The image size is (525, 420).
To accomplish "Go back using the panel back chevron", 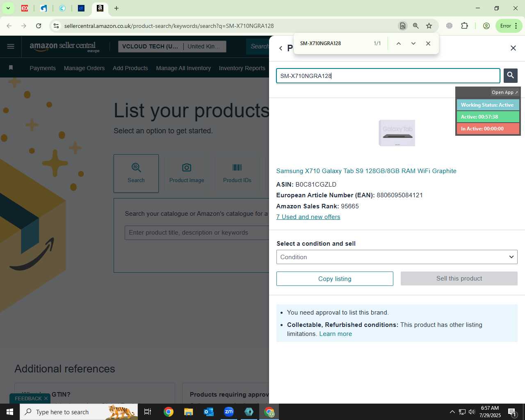I will pyautogui.click(x=281, y=48).
